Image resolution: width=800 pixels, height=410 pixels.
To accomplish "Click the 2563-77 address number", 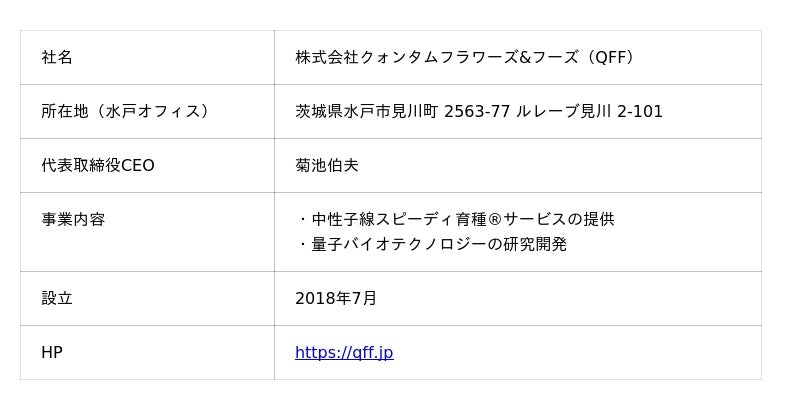I will point(477,111).
